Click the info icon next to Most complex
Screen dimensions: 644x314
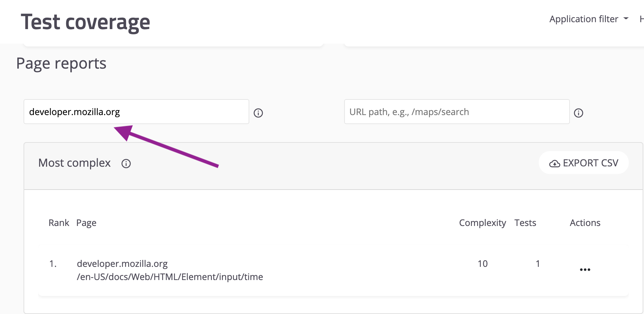pyautogui.click(x=126, y=164)
